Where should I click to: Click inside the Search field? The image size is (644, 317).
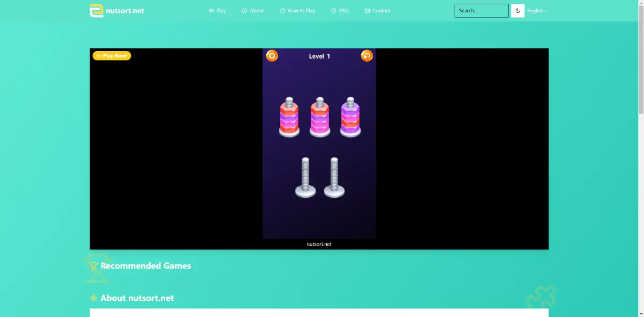coord(481,10)
